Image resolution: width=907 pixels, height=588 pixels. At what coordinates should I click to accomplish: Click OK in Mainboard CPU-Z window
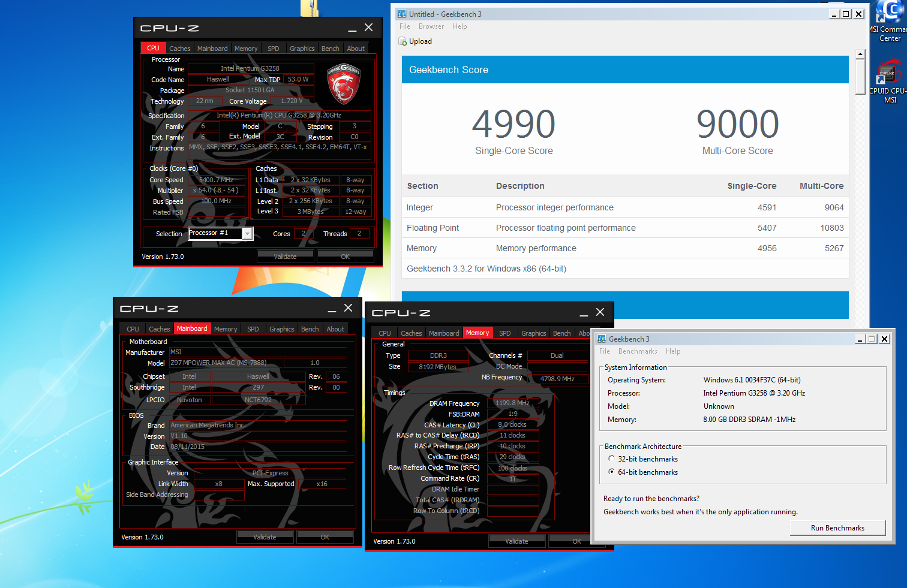325,537
